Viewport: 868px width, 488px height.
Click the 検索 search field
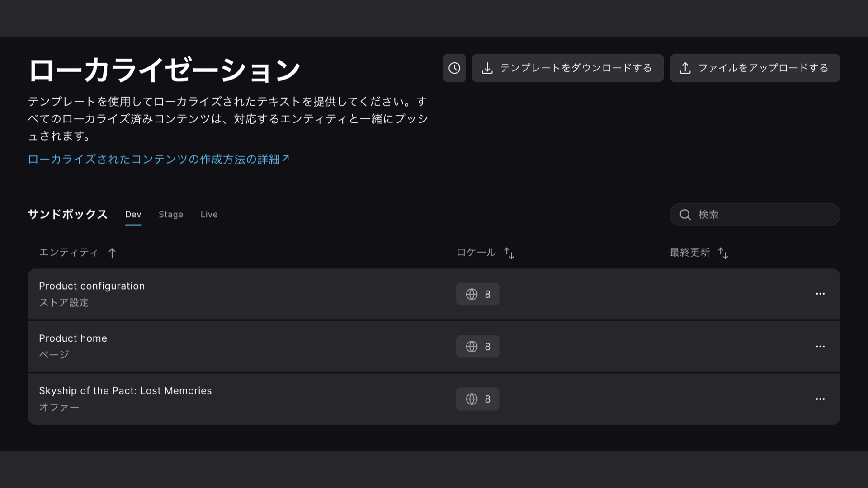pos(764,215)
